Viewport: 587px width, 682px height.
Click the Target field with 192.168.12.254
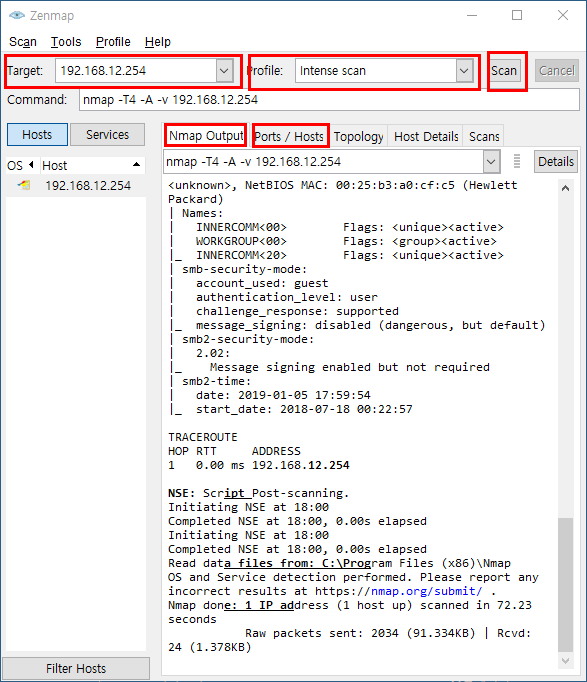coord(136,70)
